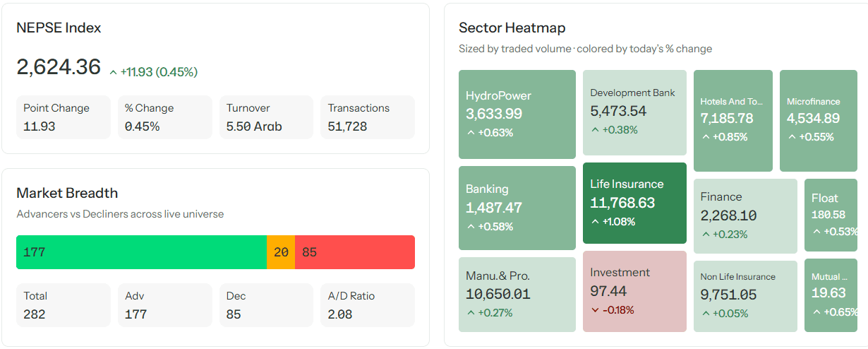Screen dimensions: 868x349
Task: Click the Sector Heatmap heading
Action: (x=512, y=28)
